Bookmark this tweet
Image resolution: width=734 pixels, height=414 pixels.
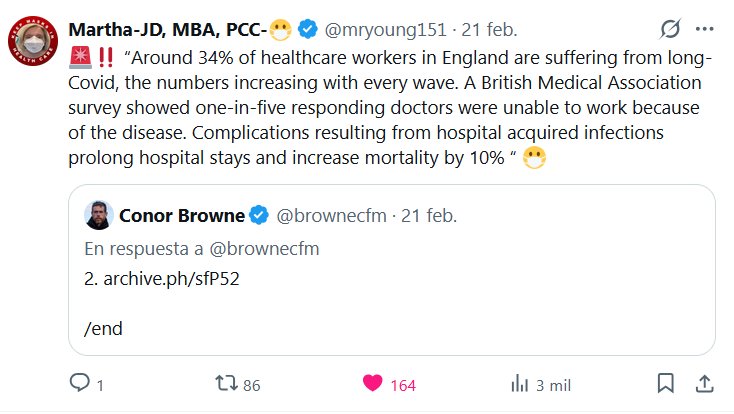(x=665, y=384)
